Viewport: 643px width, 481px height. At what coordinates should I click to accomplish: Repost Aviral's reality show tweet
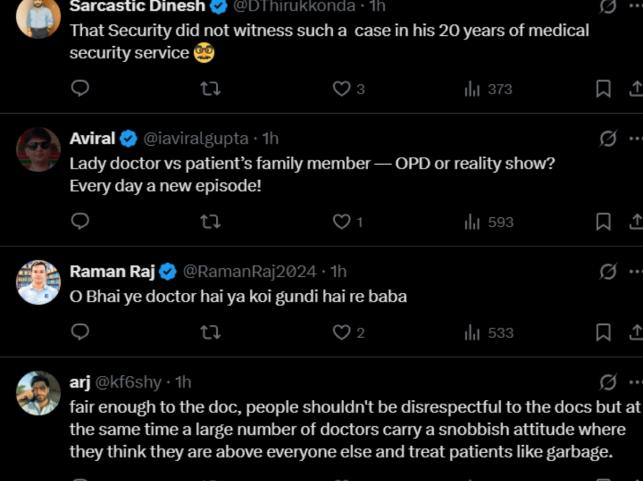pos(210,222)
